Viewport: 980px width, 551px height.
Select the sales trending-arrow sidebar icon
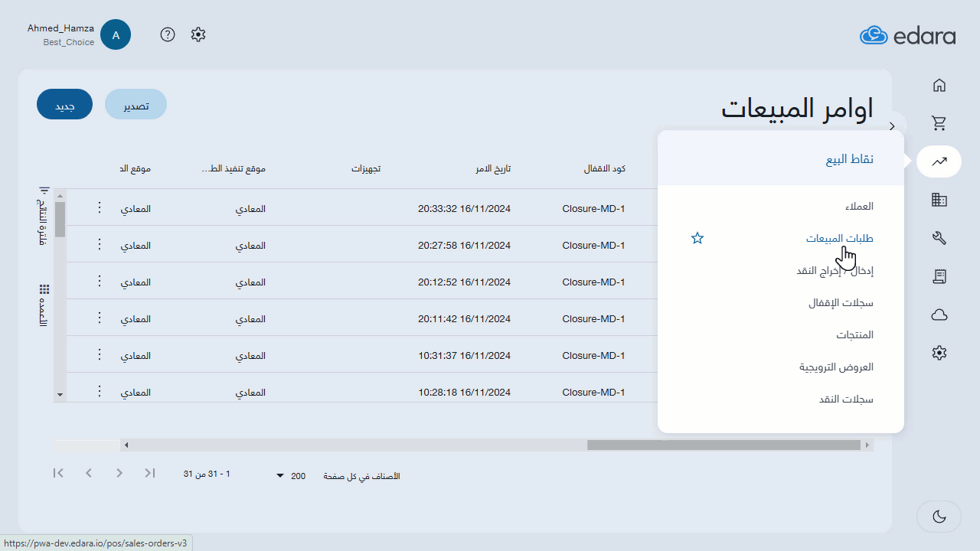pyautogui.click(x=939, y=161)
